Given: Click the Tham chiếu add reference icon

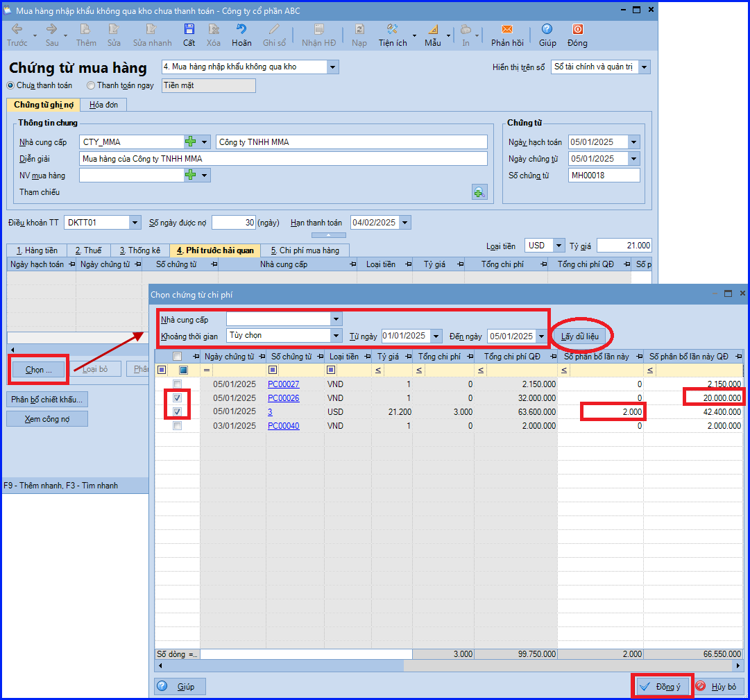Looking at the screenshot, I should coord(479,192).
